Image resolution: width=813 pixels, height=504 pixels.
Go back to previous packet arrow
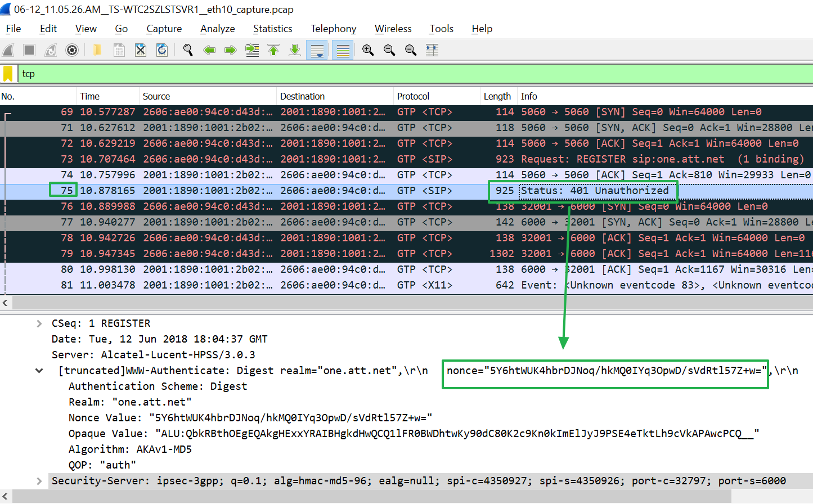click(209, 50)
